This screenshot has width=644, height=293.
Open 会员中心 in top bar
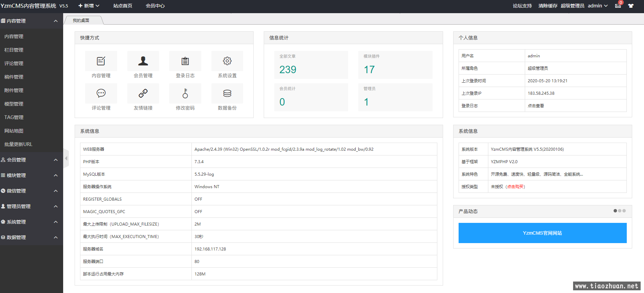[155, 6]
